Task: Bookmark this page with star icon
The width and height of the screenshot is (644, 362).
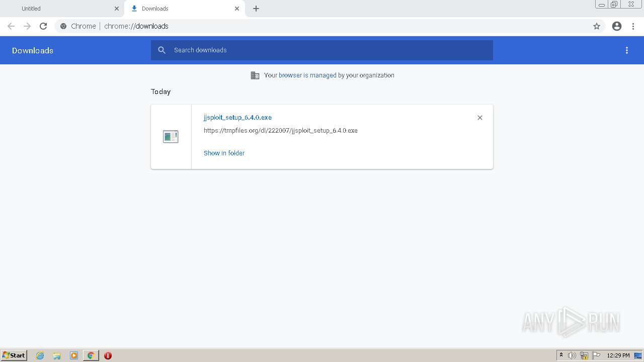Action: pos(597,26)
